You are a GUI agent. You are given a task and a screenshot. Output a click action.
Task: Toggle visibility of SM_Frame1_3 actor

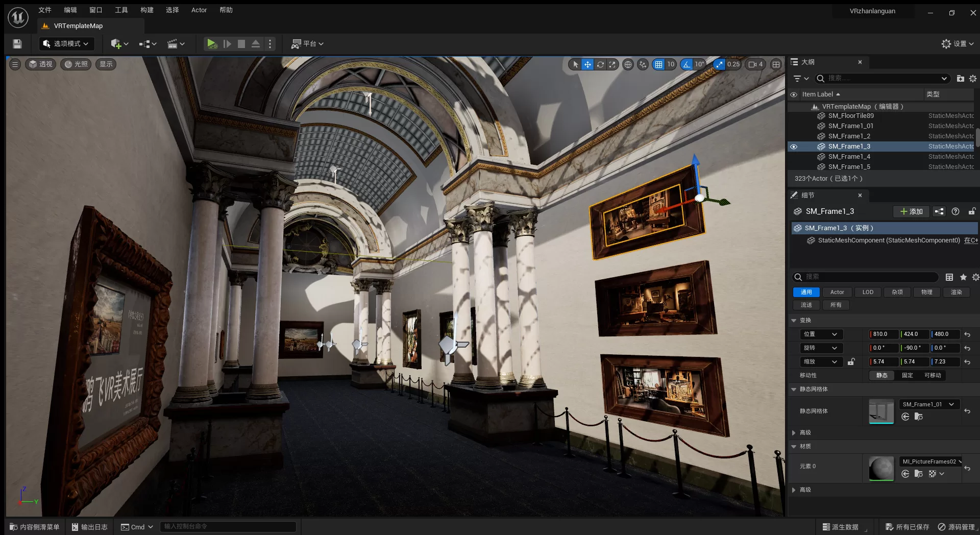click(794, 147)
